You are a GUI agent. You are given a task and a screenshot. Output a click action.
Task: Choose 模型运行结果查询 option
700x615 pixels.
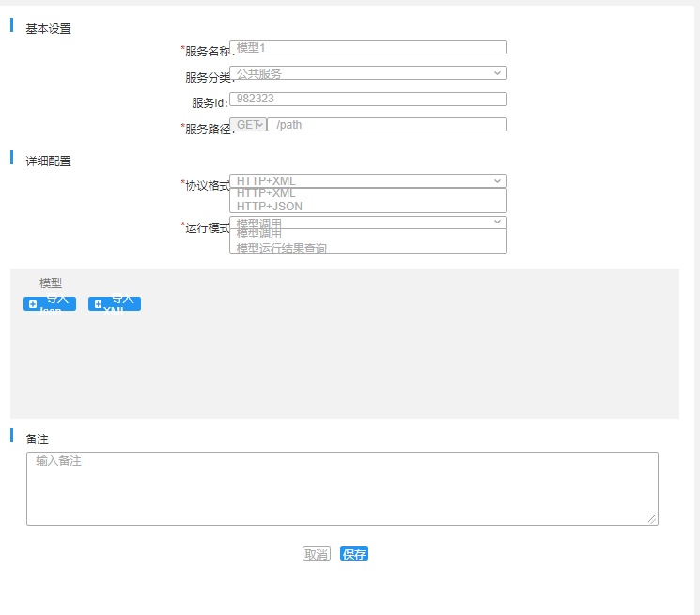tap(282, 248)
